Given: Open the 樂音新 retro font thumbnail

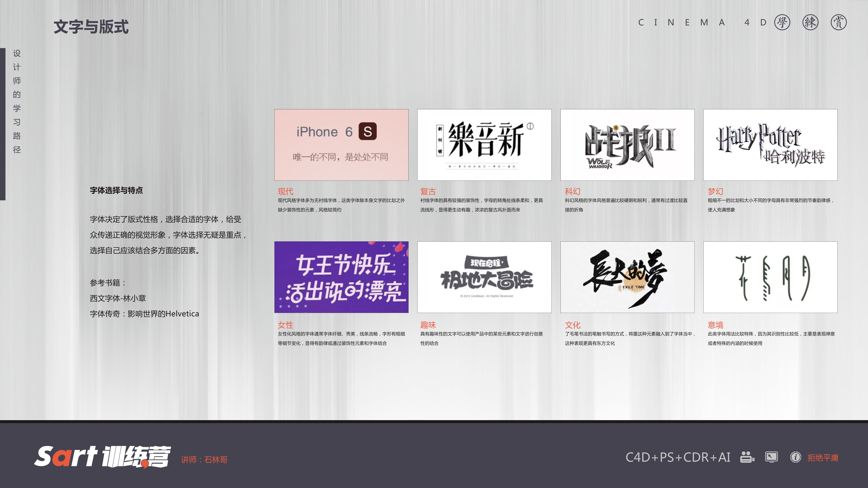Looking at the screenshot, I should (x=484, y=145).
